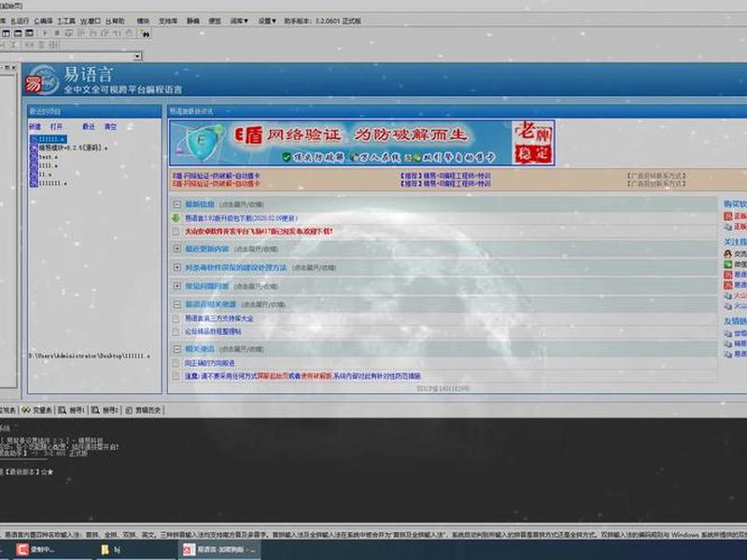Expand the 最近更新内容 section
The image size is (747, 560).
tap(177, 249)
